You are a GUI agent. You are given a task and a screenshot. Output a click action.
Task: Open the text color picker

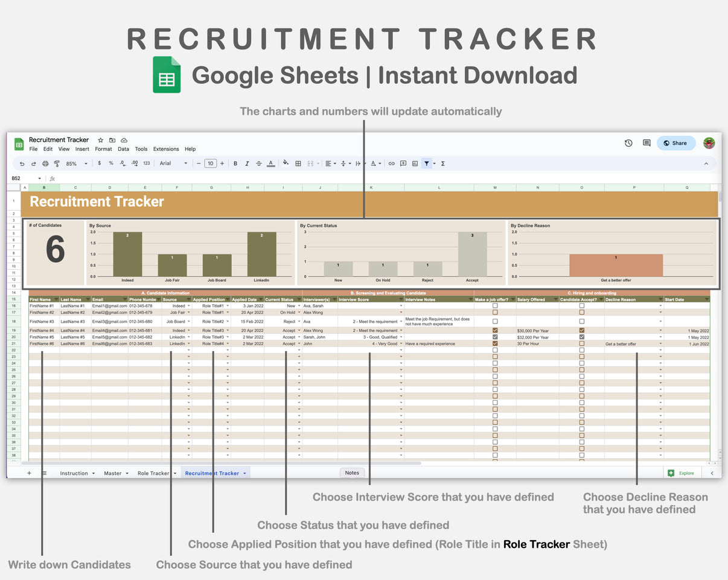(270, 163)
